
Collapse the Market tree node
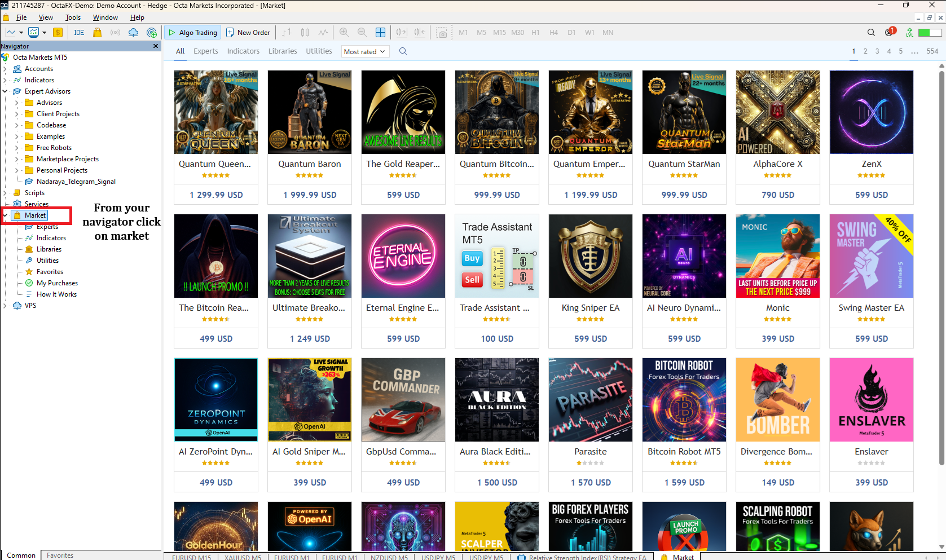[5, 215]
